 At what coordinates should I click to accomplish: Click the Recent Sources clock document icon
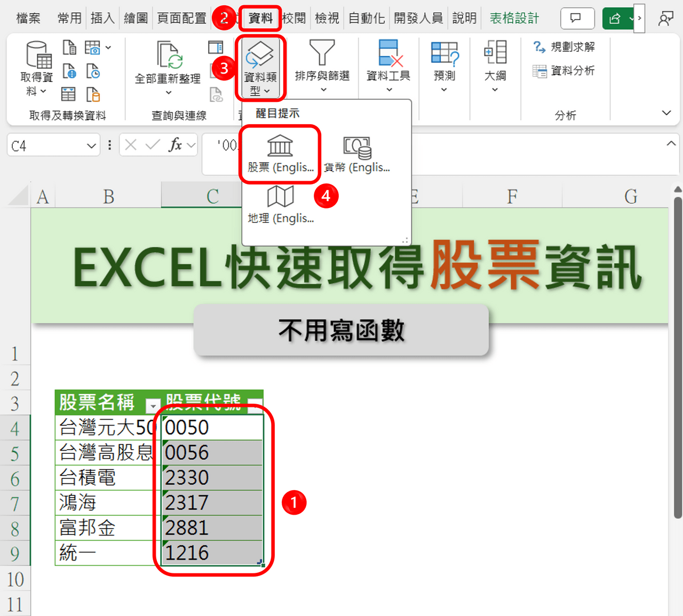pos(93,71)
